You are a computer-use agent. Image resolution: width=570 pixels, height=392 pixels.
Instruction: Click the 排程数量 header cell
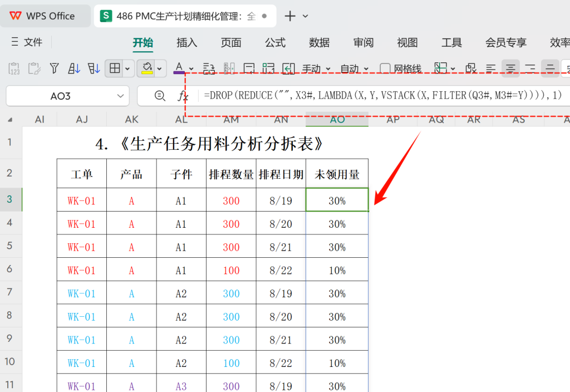pos(231,174)
